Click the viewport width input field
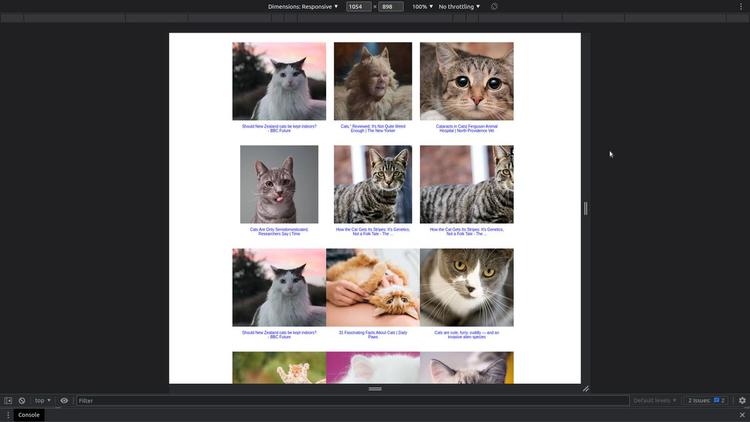This screenshot has height=422, width=750. pos(357,6)
